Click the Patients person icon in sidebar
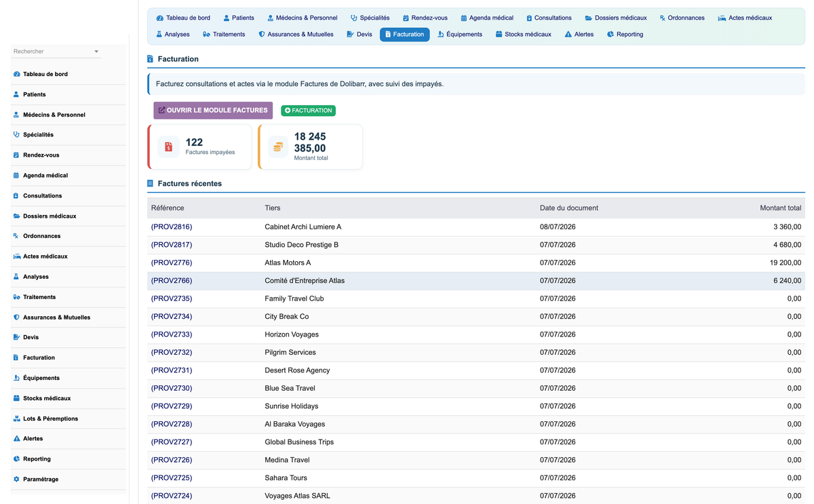This screenshot has height=504, width=814. coord(16,94)
